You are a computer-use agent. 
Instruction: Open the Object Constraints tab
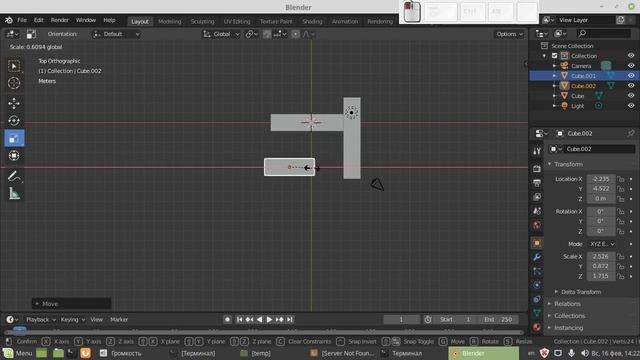click(x=537, y=299)
